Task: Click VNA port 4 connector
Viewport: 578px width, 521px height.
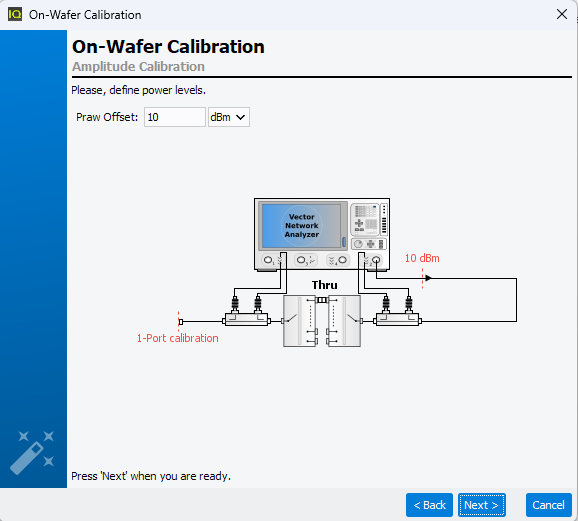Action: [x=342, y=260]
